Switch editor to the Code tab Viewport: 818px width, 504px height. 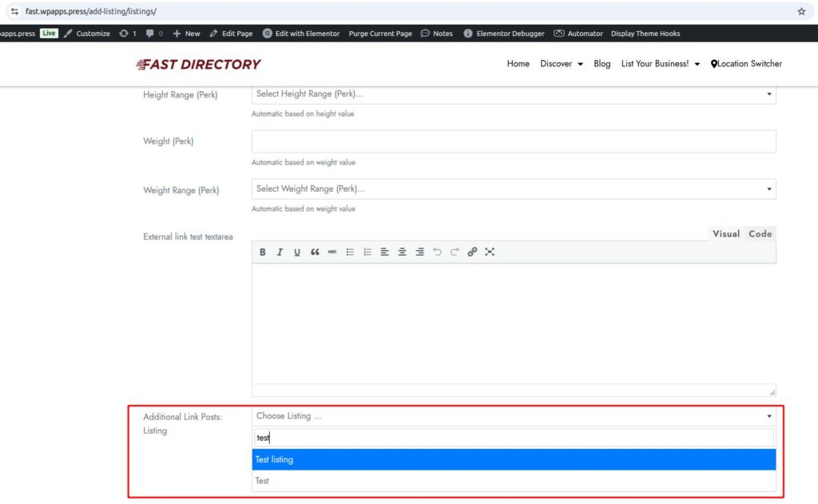click(760, 234)
